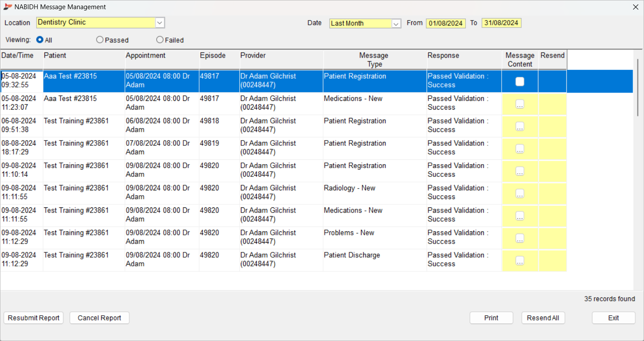644x341 pixels.
Task: Open message content for Radiology - New row
Action: 520,193
